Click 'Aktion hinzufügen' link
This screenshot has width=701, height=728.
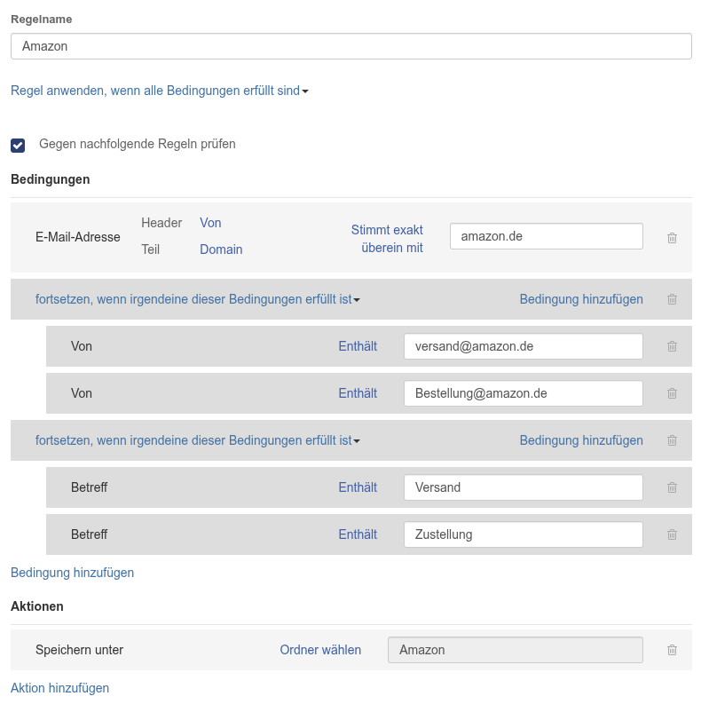tap(59, 688)
